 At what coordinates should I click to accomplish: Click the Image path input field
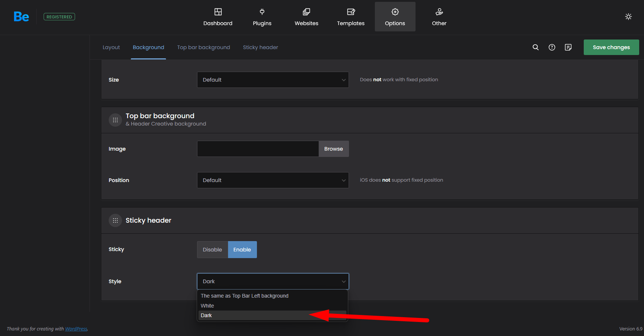point(258,149)
